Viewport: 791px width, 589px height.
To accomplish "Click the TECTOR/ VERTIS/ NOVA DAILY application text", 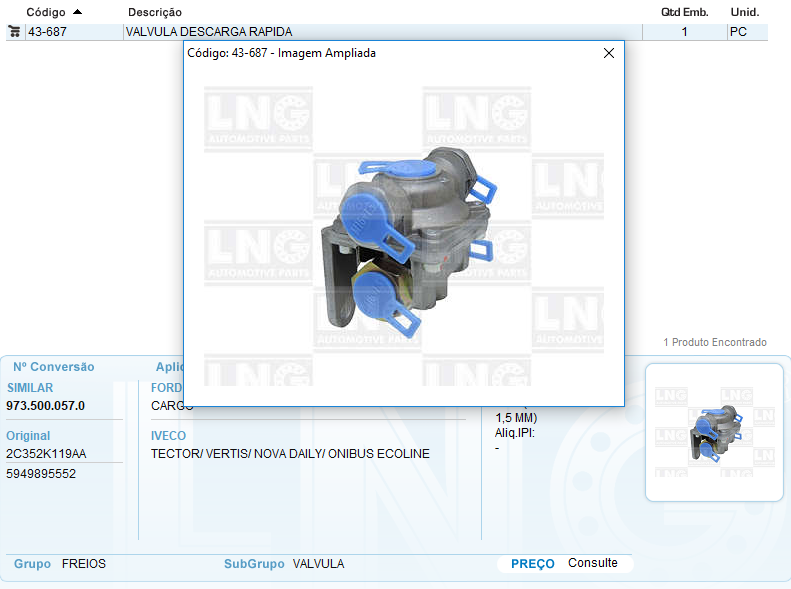I will [x=290, y=454].
